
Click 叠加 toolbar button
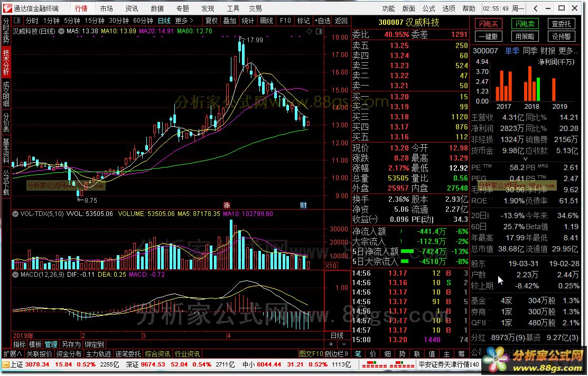click(229, 21)
